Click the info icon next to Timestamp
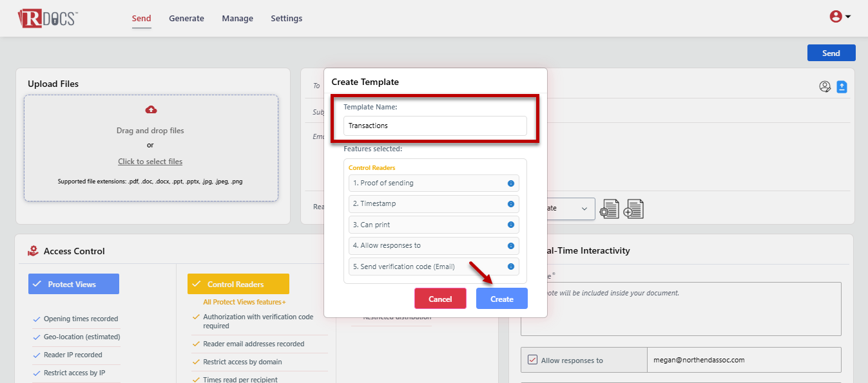 click(x=510, y=204)
